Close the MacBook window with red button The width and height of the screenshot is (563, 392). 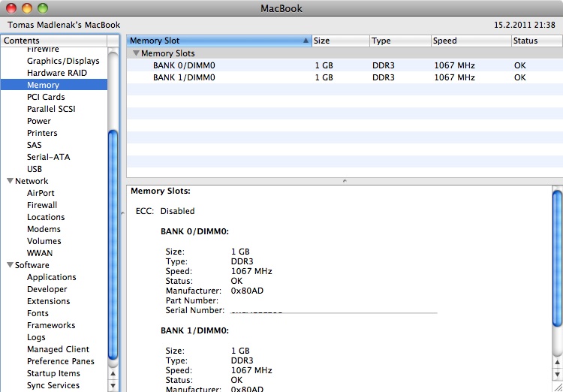tap(11, 8)
